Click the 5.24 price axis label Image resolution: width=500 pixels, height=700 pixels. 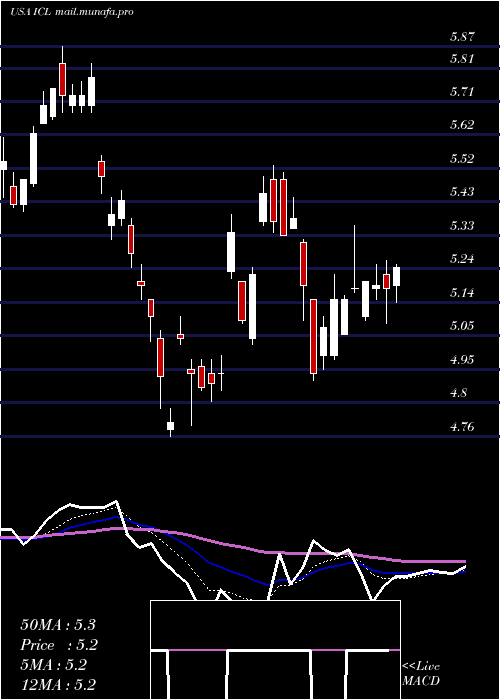462,259
